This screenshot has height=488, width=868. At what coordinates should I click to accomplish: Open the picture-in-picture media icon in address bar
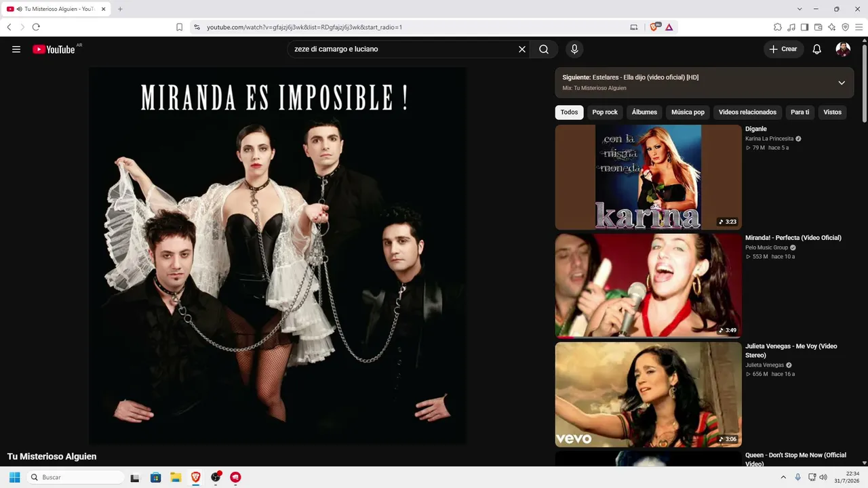tap(634, 27)
